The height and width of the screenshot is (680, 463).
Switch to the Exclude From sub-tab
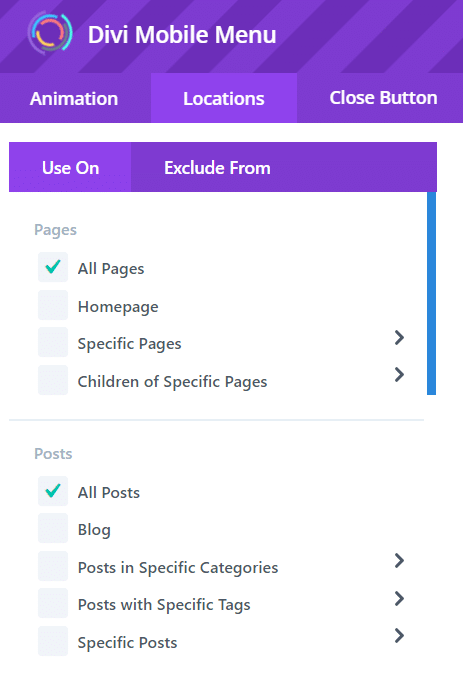[217, 167]
